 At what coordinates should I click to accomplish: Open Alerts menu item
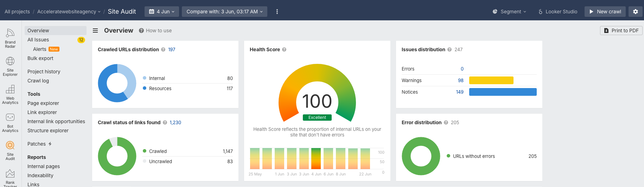pos(40,49)
